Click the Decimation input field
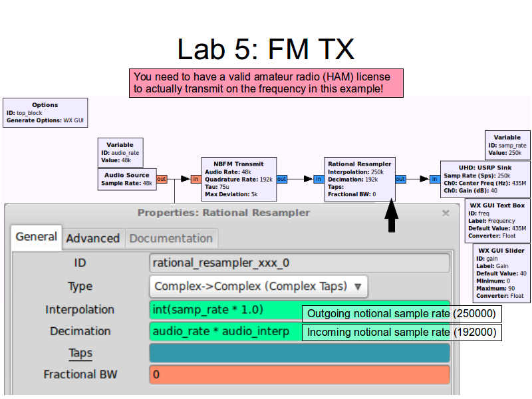The image size is (532, 399). 226,331
